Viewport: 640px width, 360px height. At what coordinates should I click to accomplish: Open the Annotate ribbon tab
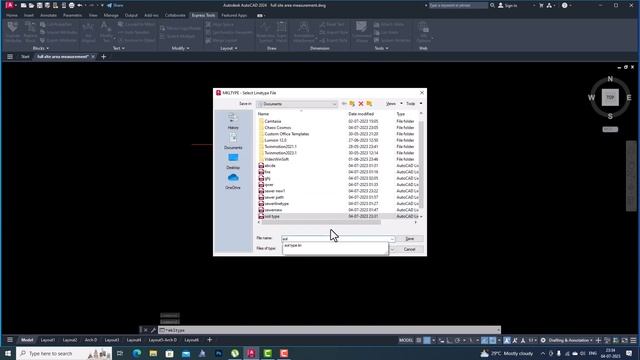coord(48,16)
